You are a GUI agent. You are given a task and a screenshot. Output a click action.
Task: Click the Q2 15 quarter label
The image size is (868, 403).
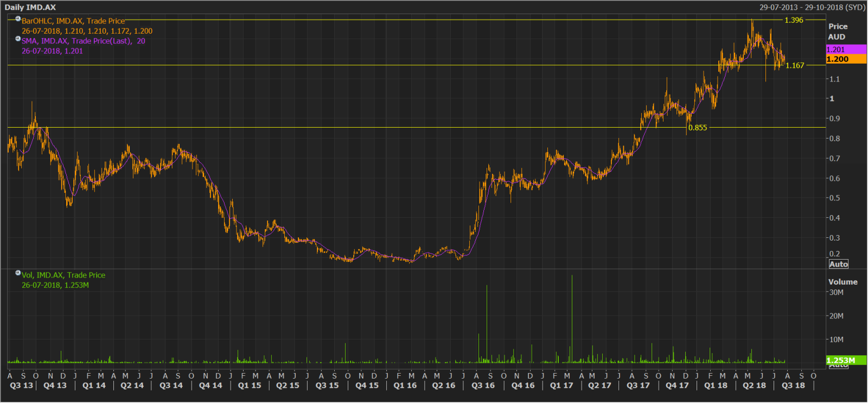(288, 385)
